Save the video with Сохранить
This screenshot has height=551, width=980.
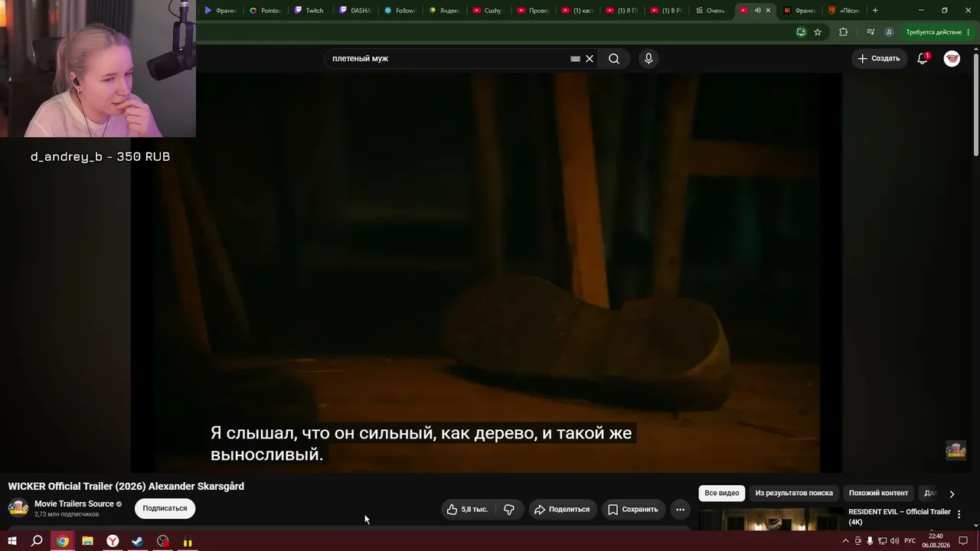click(633, 510)
